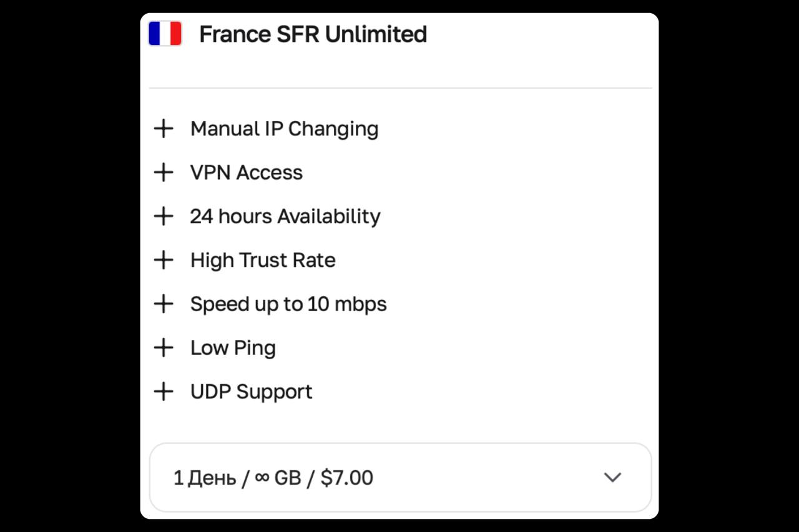Click the plus icon beside High Trust Rate
Screen dimensions: 799x532
pos(164,260)
